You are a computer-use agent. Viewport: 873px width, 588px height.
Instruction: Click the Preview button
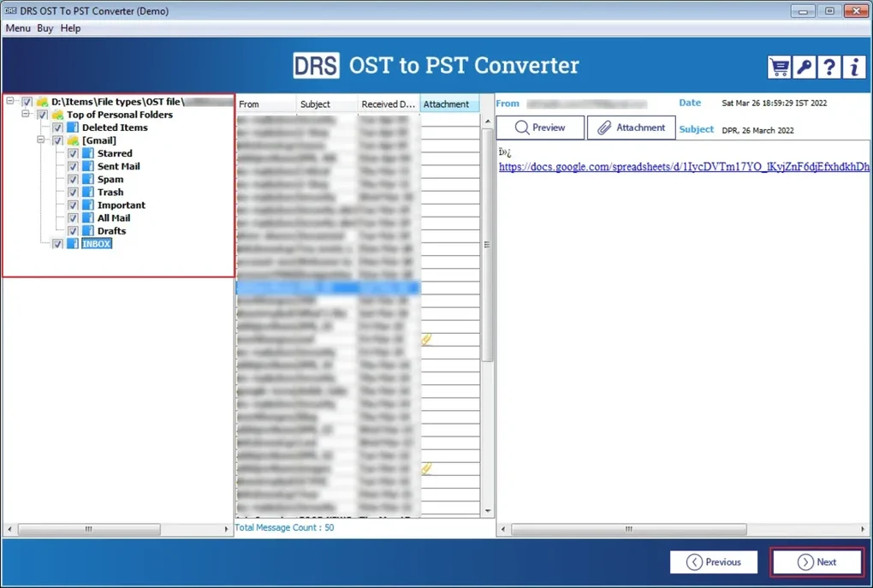(540, 128)
